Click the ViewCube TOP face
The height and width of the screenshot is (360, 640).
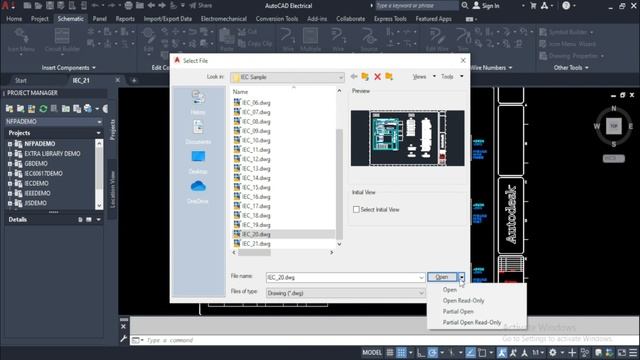(613, 126)
